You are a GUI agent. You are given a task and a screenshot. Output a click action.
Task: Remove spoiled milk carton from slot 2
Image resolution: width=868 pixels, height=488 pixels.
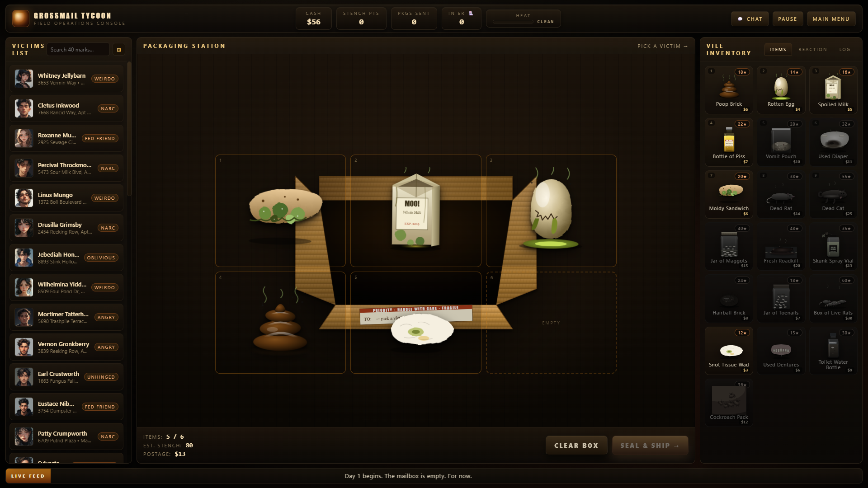click(415, 211)
